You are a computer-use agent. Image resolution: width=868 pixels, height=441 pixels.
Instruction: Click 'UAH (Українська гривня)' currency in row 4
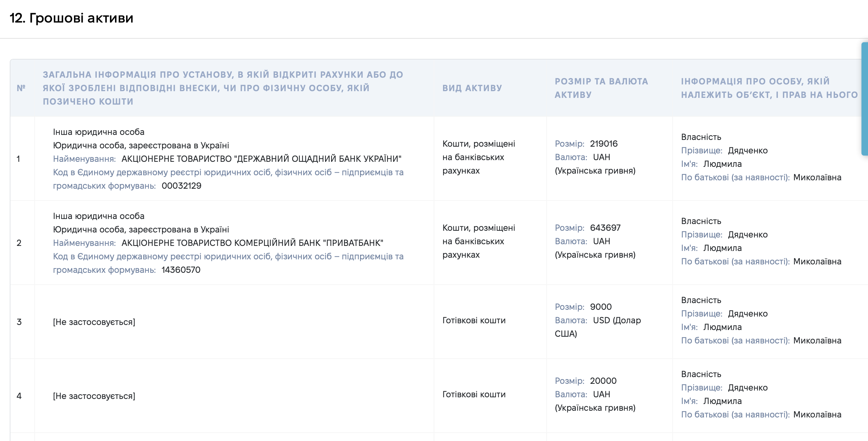595,401
